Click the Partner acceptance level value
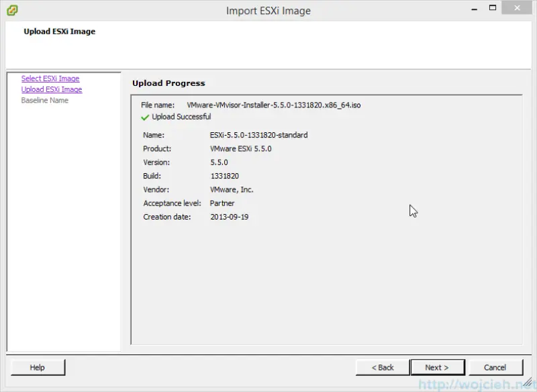Image resolution: width=537 pixels, height=392 pixels. coord(221,203)
